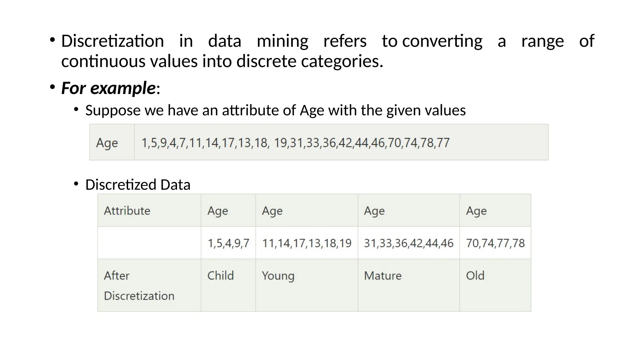
Task: Click the Age header above 31,33,36,42,44,46
Action: (374, 211)
